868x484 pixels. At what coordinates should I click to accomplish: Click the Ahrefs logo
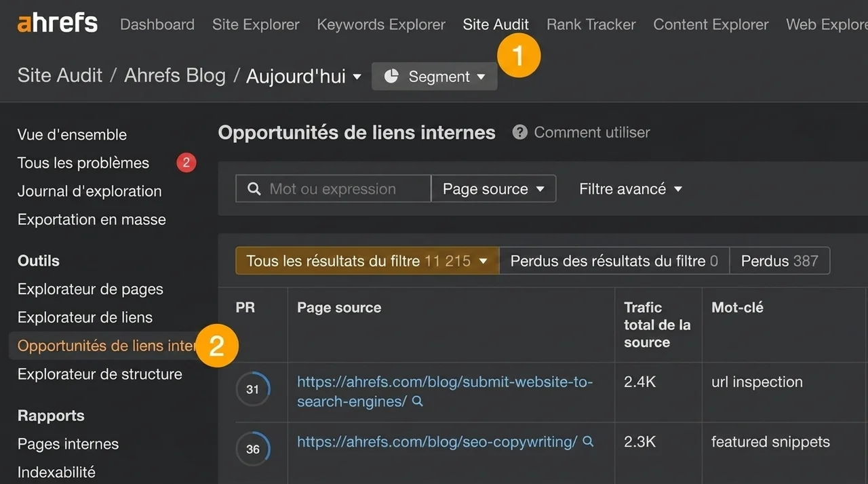tap(58, 24)
